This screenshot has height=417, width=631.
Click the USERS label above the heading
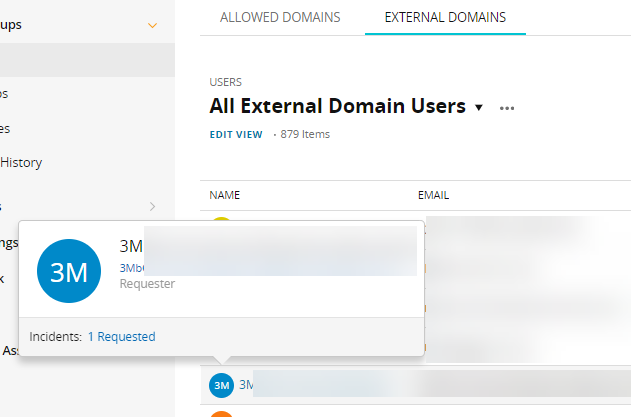coord(225,82)
